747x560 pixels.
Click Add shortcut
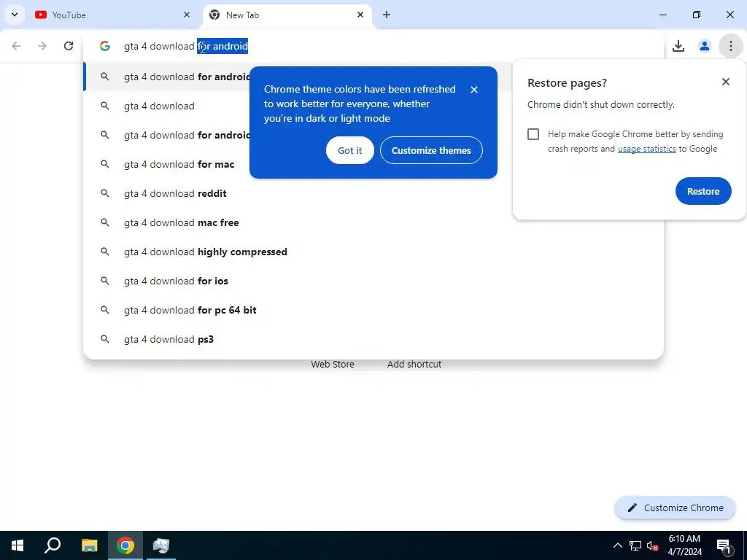414,365
